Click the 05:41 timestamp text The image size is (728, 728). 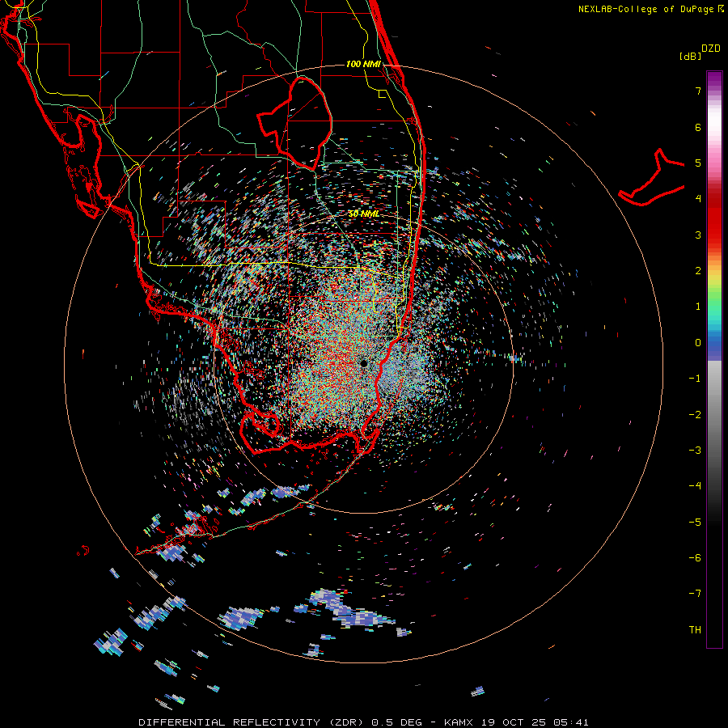571,722
